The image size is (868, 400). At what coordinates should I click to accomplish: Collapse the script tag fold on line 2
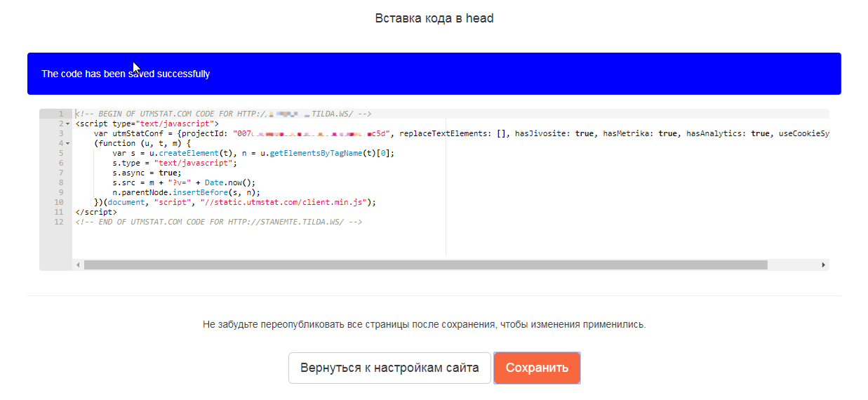click(67, 124)
